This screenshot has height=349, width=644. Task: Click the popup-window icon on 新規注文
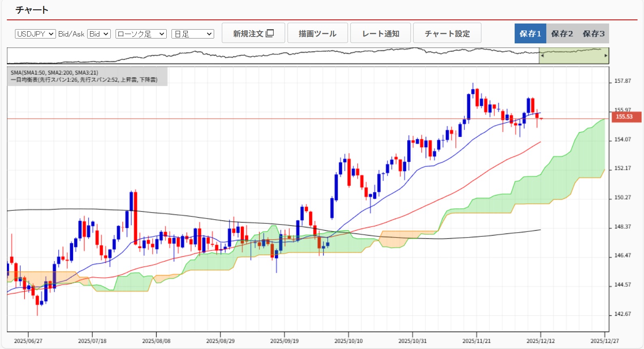click(270, 33)
